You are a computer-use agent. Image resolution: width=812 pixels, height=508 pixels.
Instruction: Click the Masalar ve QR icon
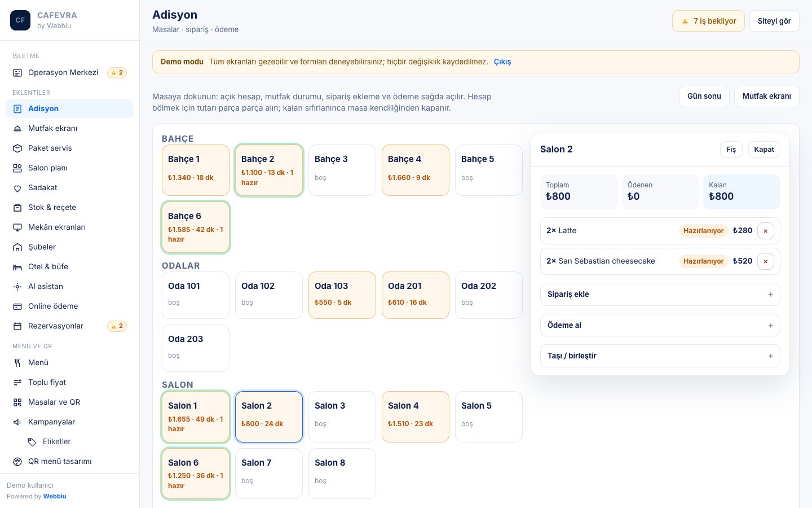pos(17,402)
